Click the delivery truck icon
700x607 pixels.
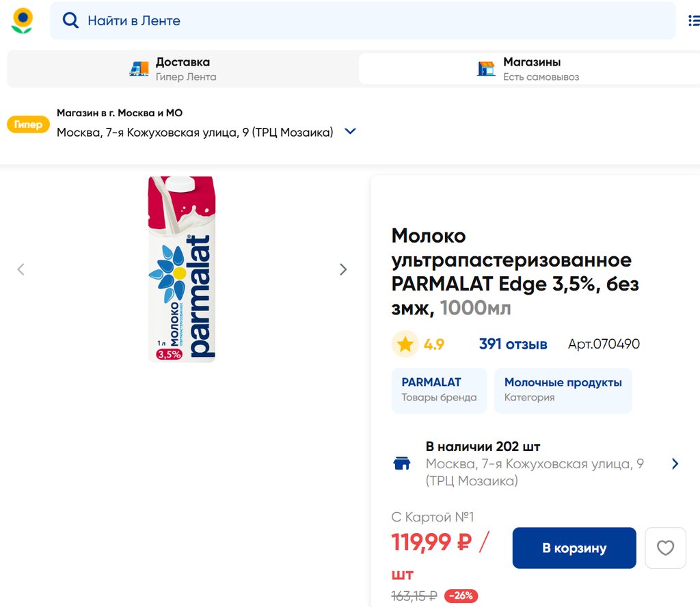pos(139,69)
